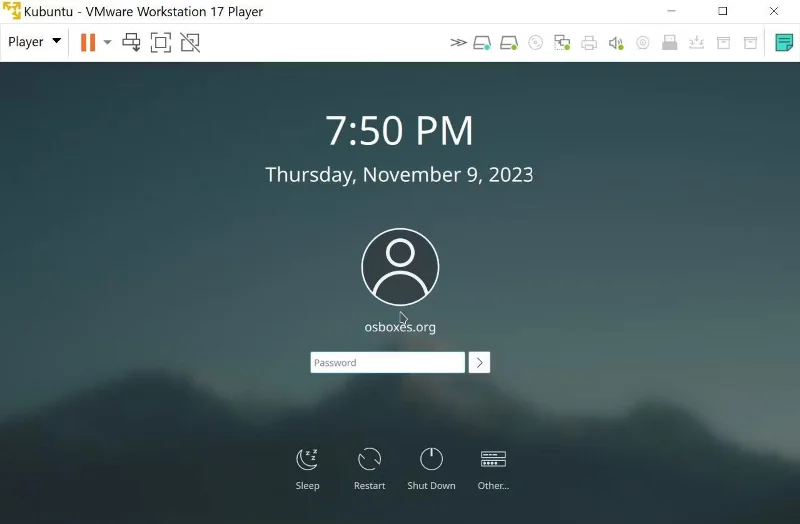Maximize the VMware Player window
The width and height of the screenshot is (800, 524).
point(722,11)
